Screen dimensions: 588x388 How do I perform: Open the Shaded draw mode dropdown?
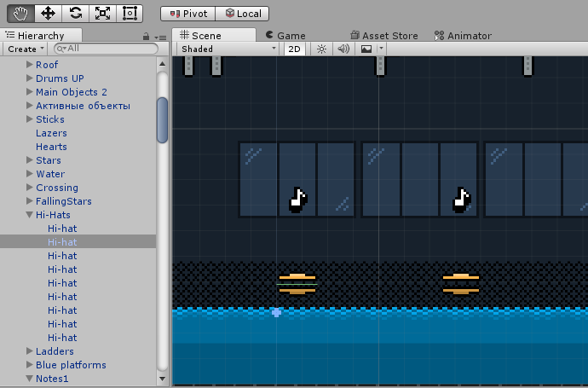pyautogui.click(x=228, y=49)
